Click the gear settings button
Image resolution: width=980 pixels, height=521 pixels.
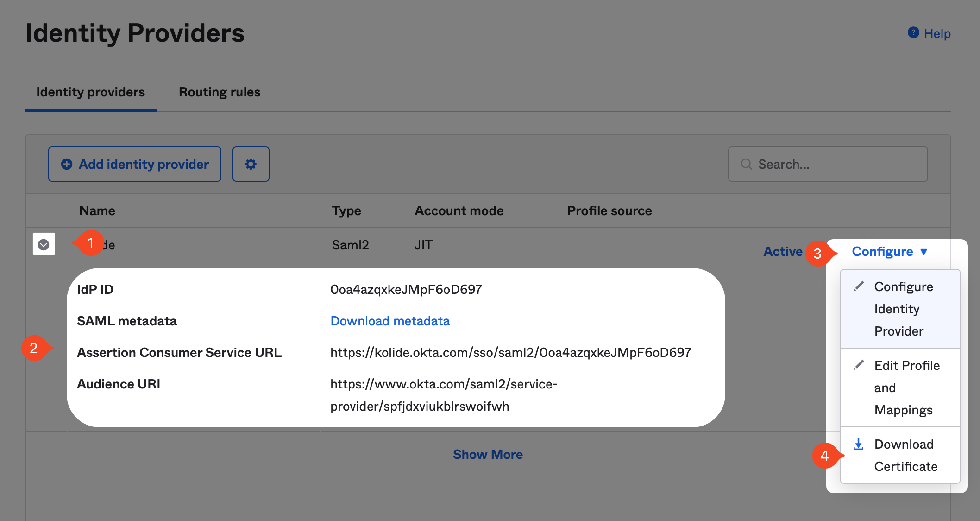click(x=251, y=164)
